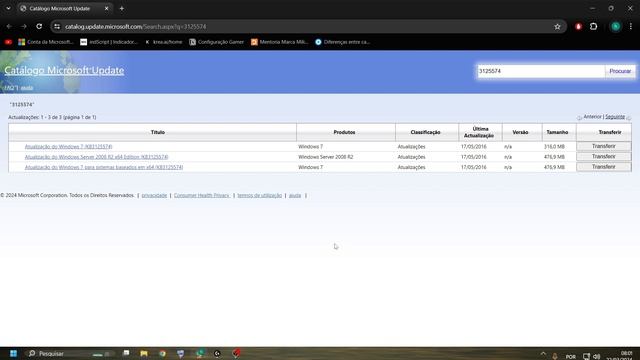Open Chrome from the taskbar
Image resolution: width=640 pixels, height=360 pixels.
point(162,353)
